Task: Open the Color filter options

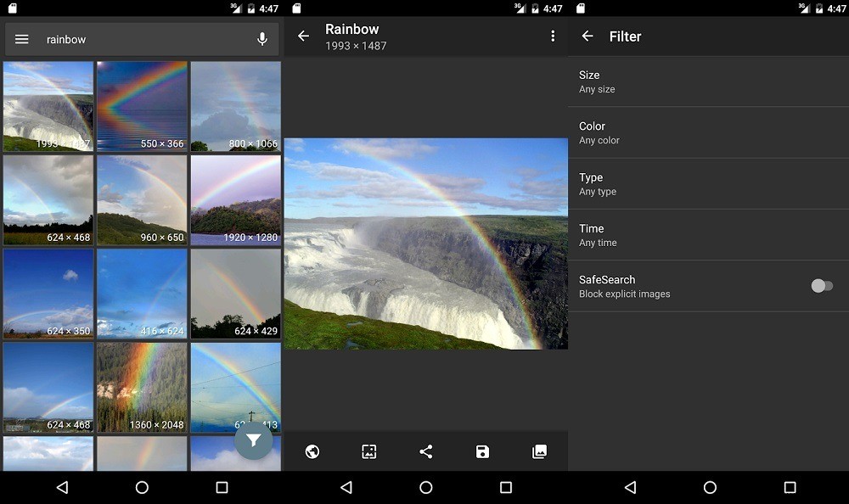Action: pos(708,132)
